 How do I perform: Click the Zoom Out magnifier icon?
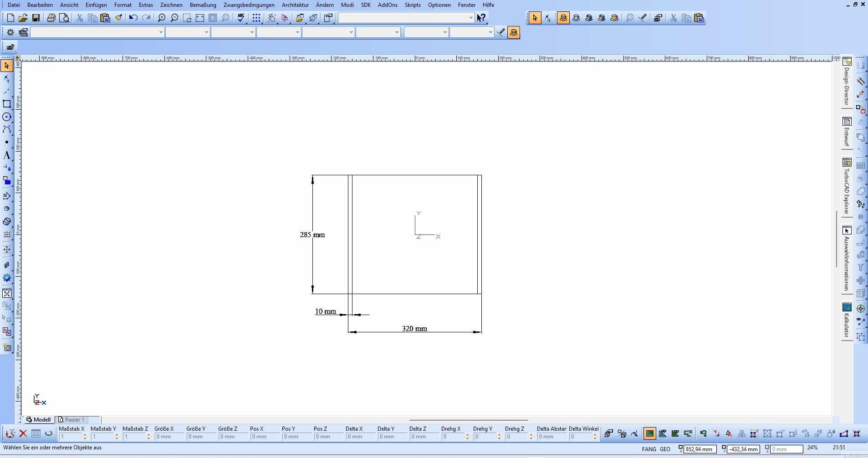click(174, 18)
